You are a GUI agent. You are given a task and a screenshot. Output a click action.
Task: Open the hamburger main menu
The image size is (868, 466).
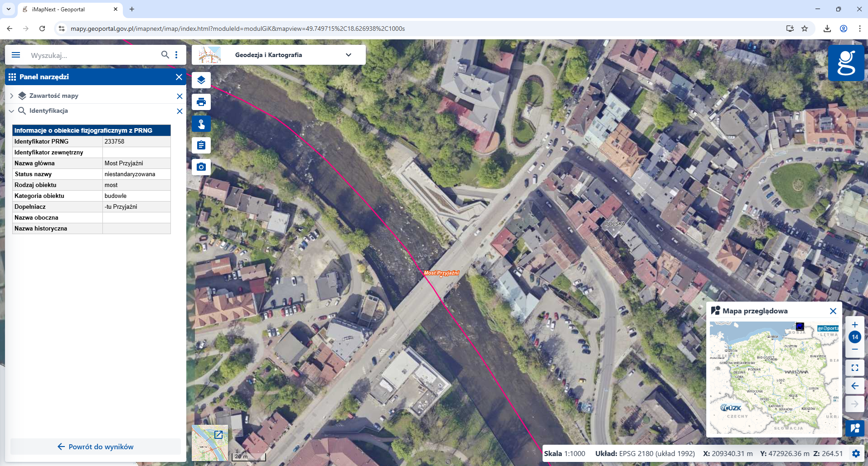click(x=16, y=55)
